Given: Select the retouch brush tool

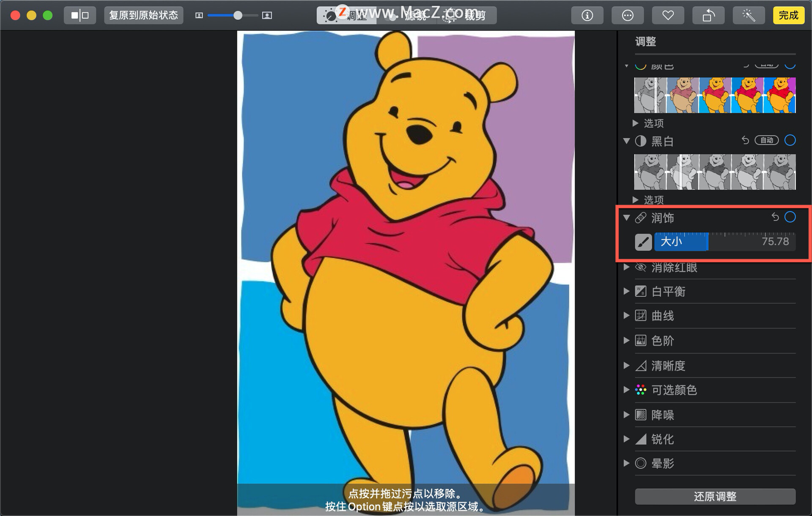Looking at the screenshot, I should point(643,242).
